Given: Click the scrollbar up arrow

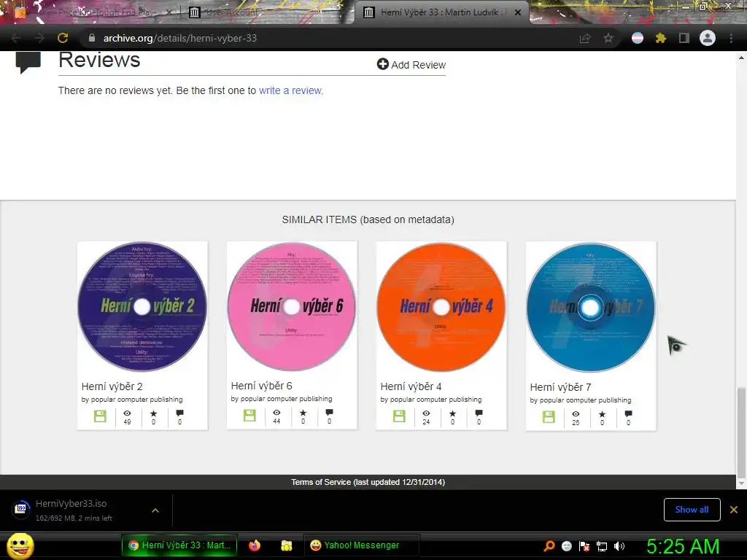Looking at the screenshot, I should tap(741, 57).
